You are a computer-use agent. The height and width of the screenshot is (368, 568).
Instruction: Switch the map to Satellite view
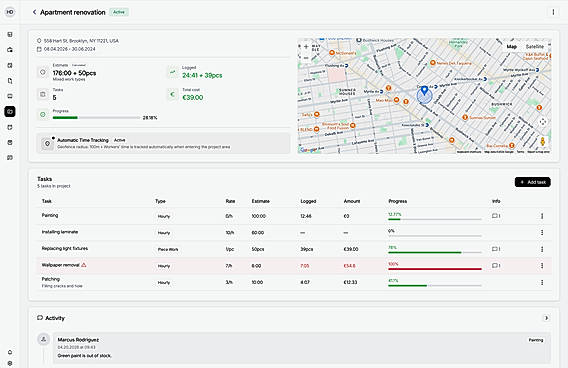pos(535,46)
